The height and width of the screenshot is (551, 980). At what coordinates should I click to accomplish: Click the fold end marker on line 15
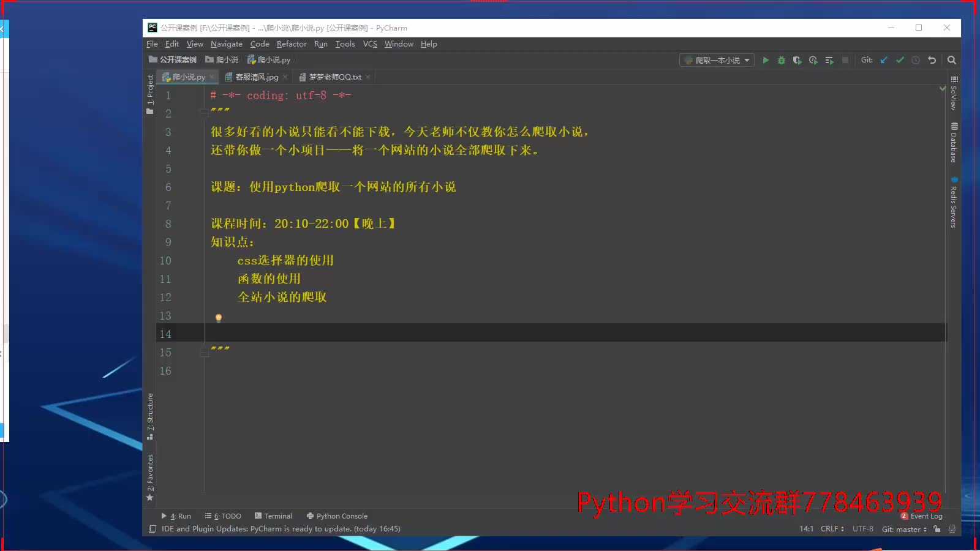[204, 353]
